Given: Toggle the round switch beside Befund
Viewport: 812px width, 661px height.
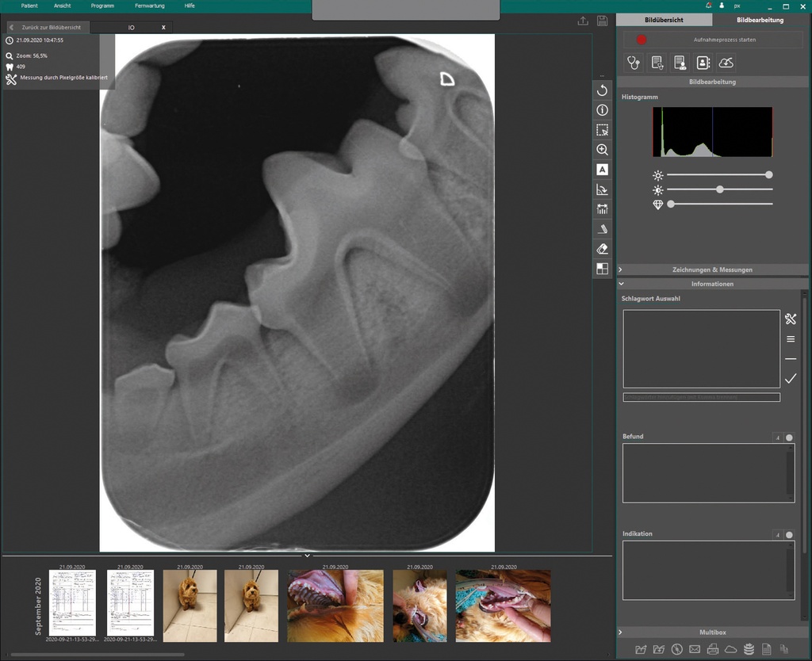Looking at the screenshot, I should point(789,437).
